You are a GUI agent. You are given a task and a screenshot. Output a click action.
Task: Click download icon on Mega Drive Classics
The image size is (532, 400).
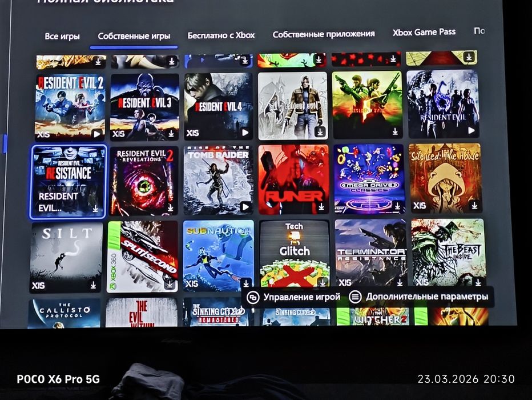pos(397,206)
